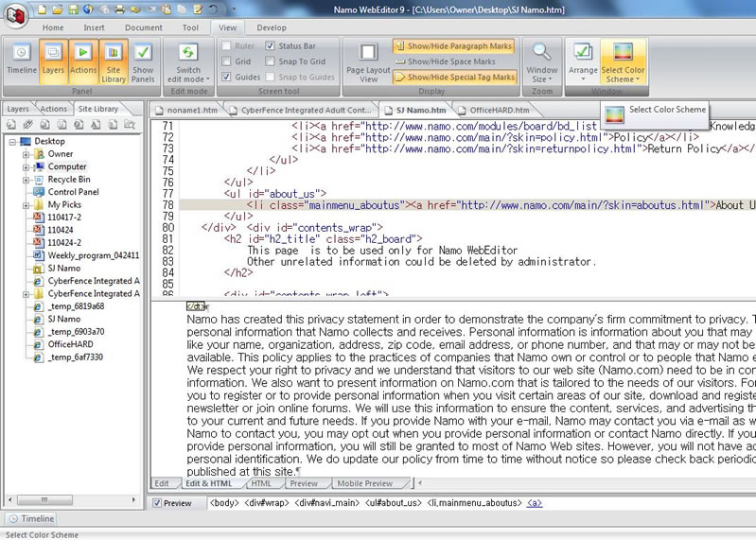
Task: Toggle the Actions panel ribbon button
Action: point(83,61)
